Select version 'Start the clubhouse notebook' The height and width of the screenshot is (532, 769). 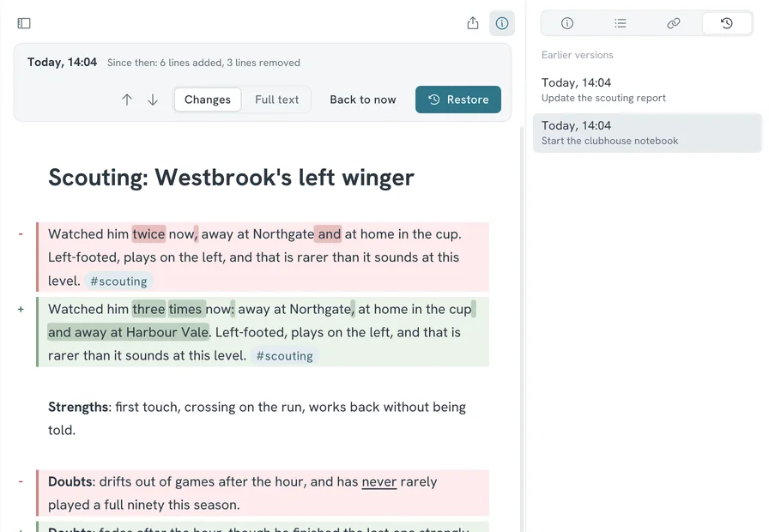tap(647, 133)
